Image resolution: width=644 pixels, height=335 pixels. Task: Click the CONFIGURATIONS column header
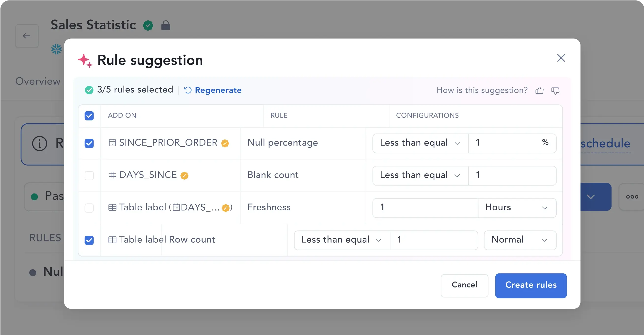(x=427, y=115)
